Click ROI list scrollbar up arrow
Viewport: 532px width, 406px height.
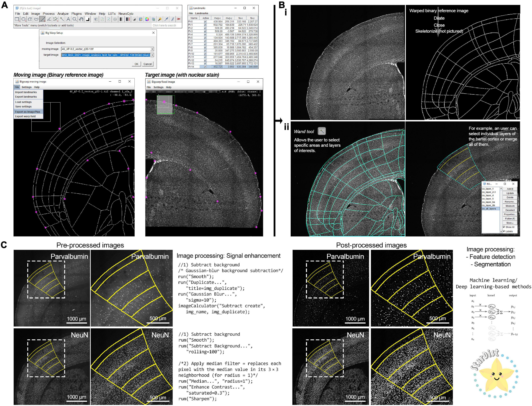[501, 188]
